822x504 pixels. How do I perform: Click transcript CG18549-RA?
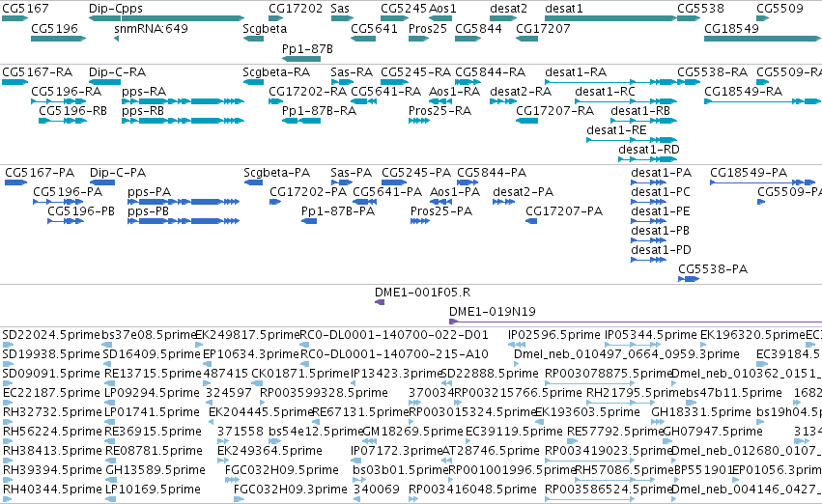744,92
